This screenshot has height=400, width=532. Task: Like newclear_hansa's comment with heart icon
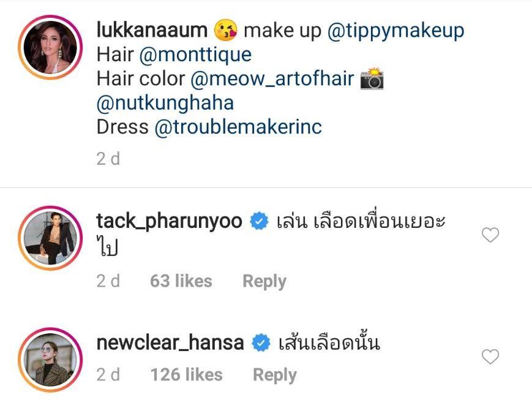(x=490, y=356)
